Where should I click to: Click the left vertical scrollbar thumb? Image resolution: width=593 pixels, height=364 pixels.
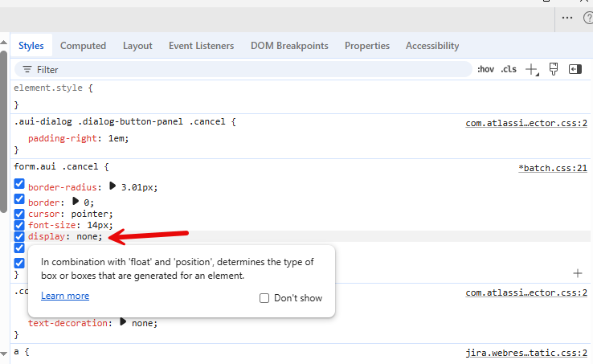click(3, 131)
